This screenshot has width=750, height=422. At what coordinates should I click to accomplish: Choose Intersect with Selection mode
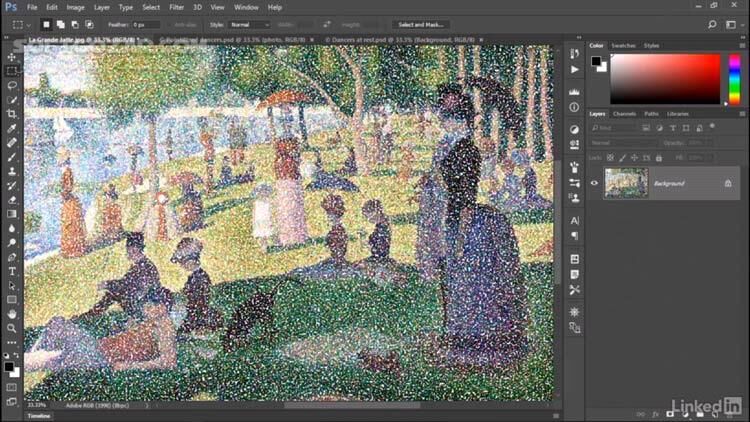89,24
